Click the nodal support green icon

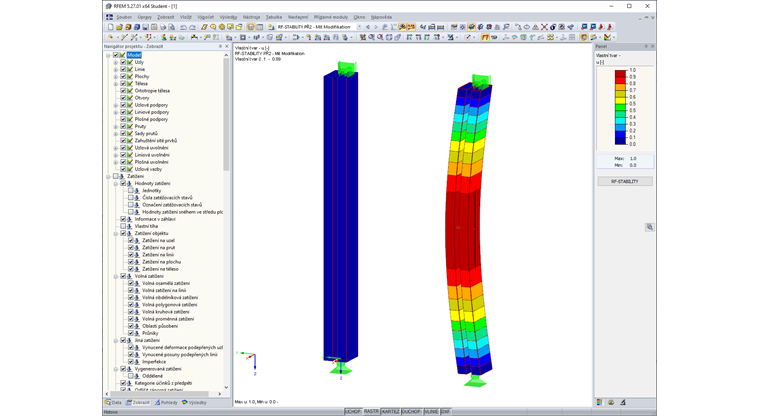164,37
